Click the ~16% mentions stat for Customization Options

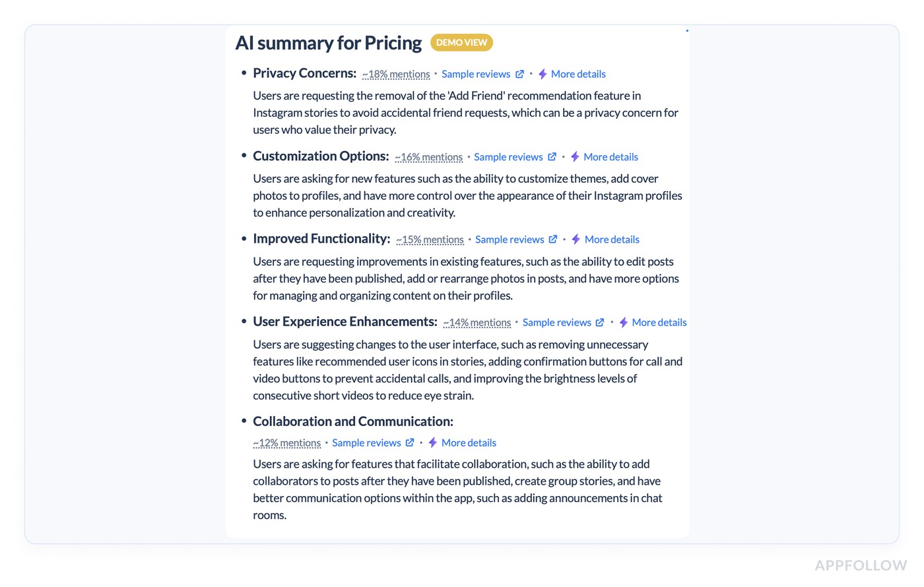[428, 156]
